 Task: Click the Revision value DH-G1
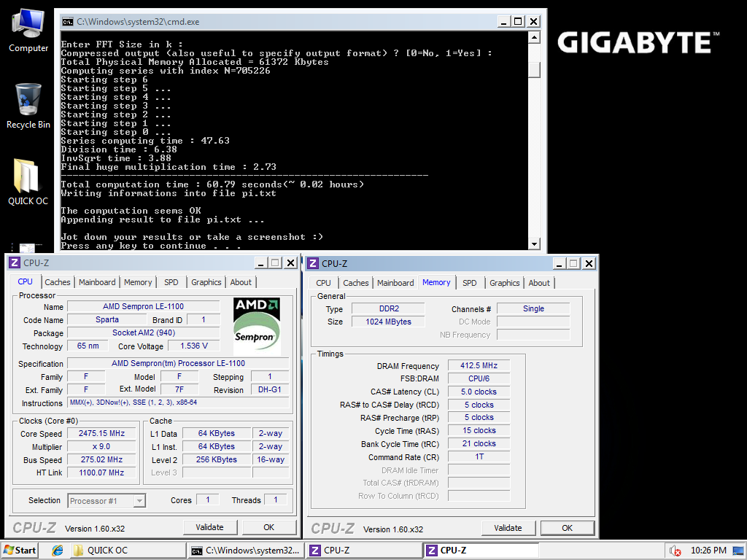click(270, 389)
